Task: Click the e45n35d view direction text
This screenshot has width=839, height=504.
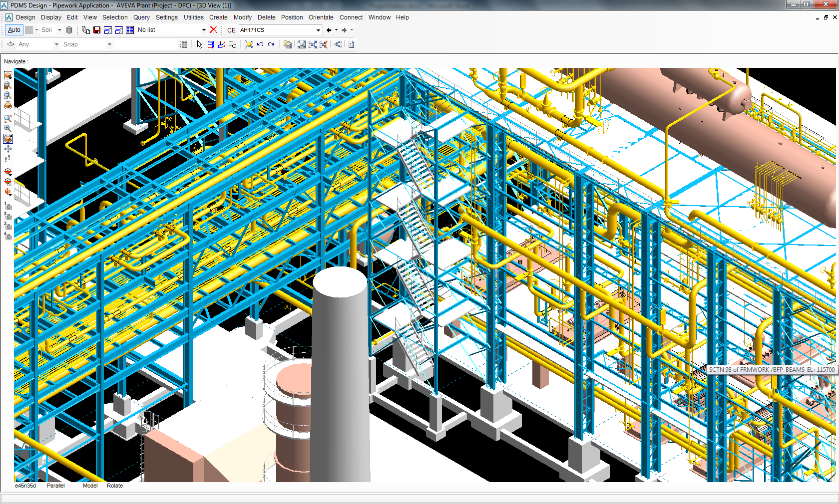Action: coord(25,486)
